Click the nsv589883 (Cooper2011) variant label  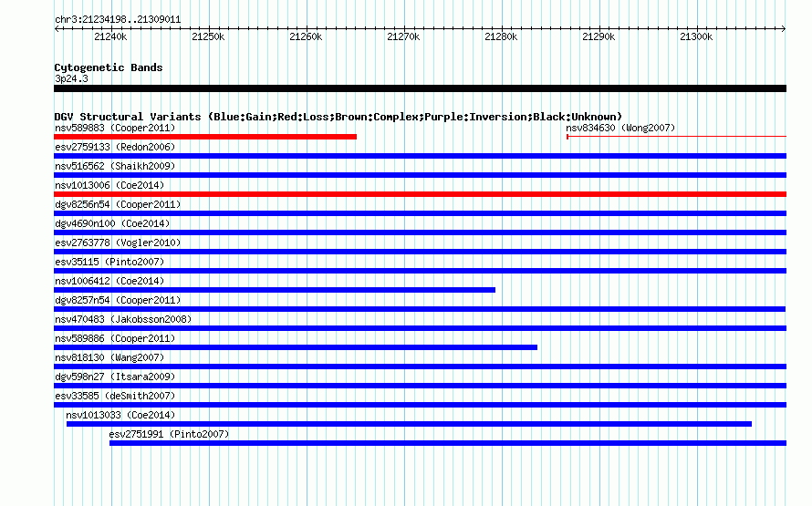[x=115, y=128]
